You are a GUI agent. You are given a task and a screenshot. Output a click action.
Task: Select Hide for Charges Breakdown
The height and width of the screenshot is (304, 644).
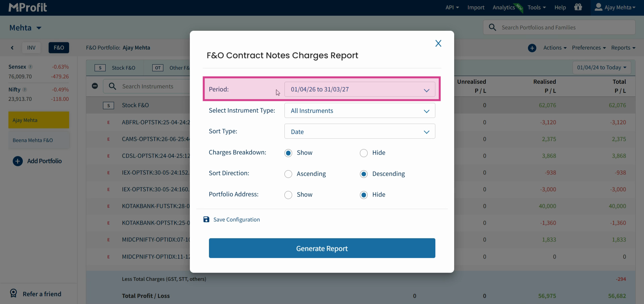[364, 153]
